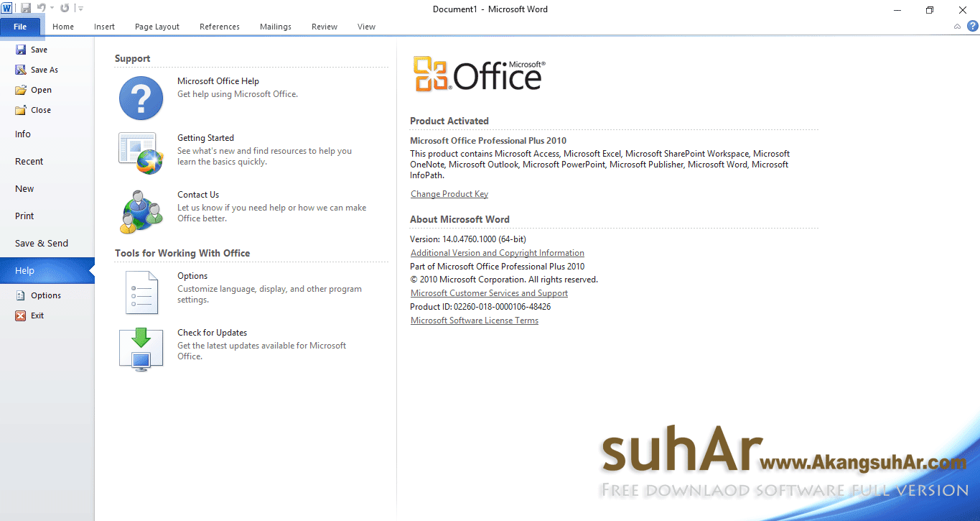Image resolution: width=980 pixels, height=521 pixels.
Task: Click Close in the backstage sidebar
Action: click(33, 110)
